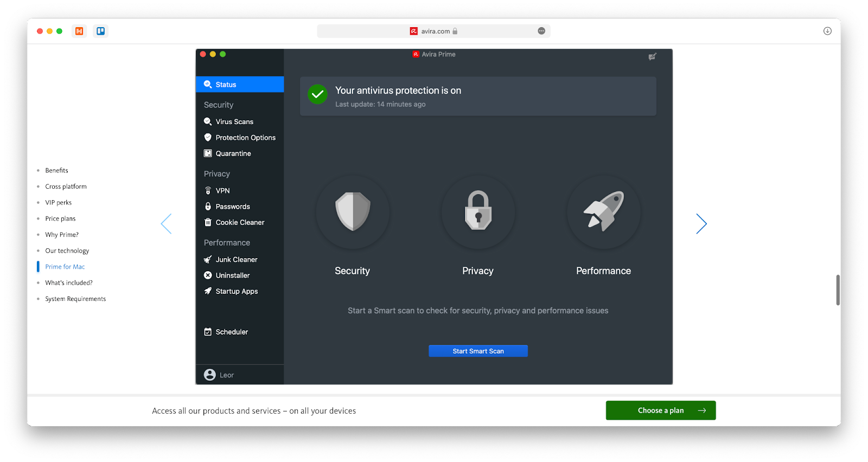Screen dimensions: 868x462
Task: Click the Startup Apps rocket icon
Action: [208, 291]
